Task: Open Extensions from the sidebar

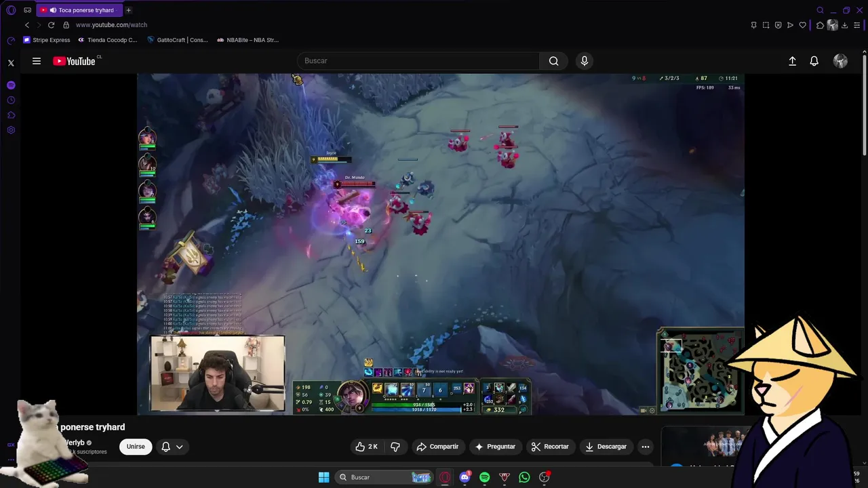Action: [11, 115]
